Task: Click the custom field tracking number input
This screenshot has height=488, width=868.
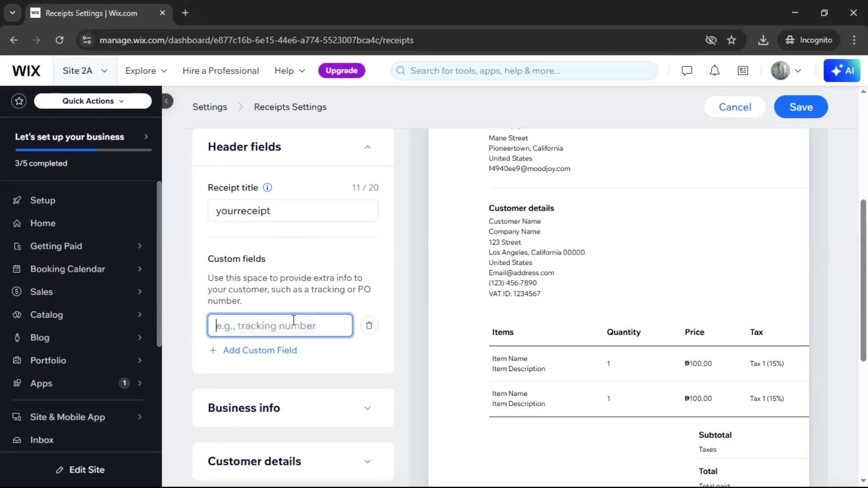Action: click(x=280, y=325)
